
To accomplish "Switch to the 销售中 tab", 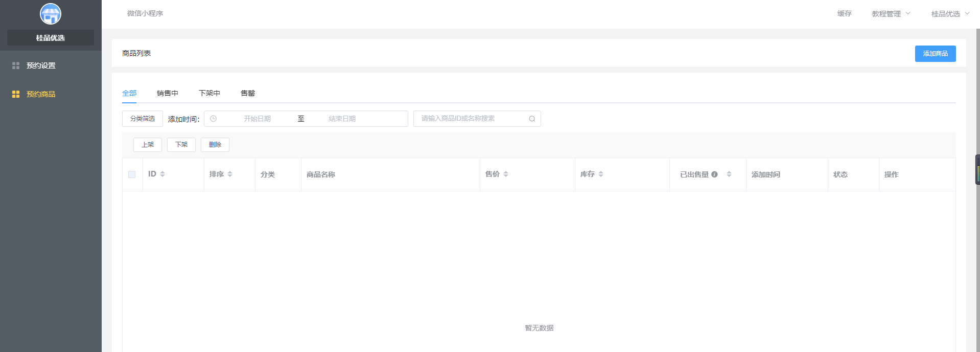I will pos(168,93).
